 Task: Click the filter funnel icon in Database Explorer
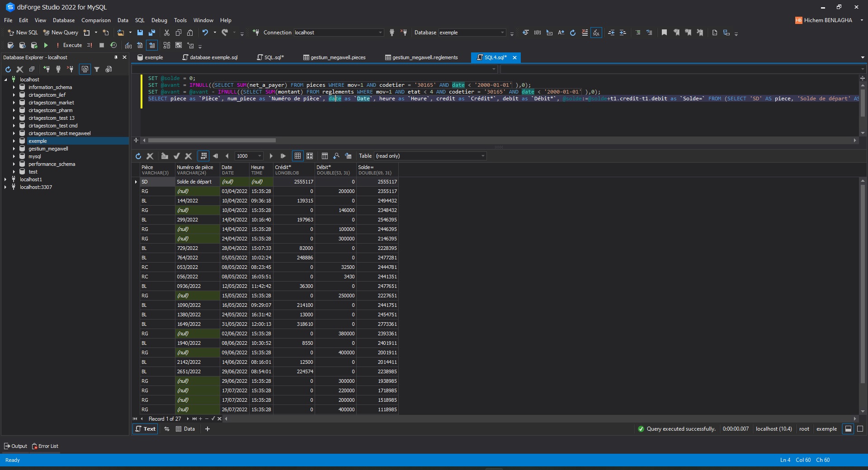pos(97,69)
